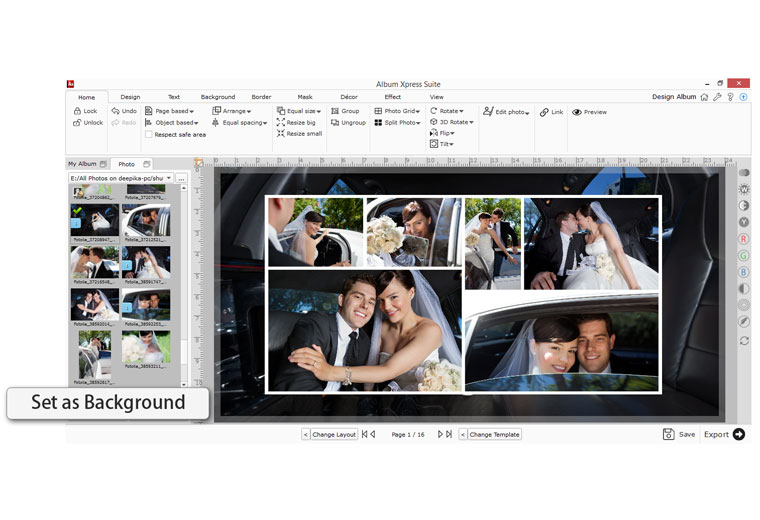Click the blue upload arrow icon
Viewport: 760px width, 520px height.
pos(743,97)
